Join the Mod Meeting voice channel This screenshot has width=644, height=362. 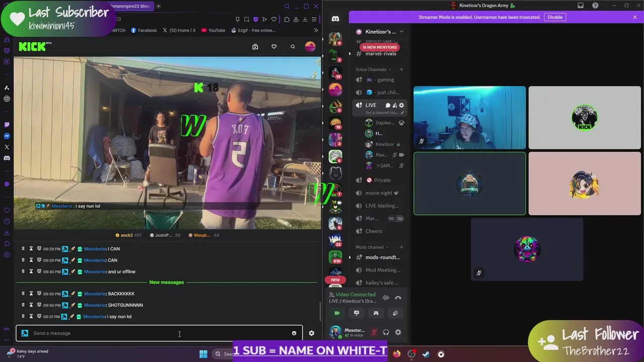coord(381,270)
